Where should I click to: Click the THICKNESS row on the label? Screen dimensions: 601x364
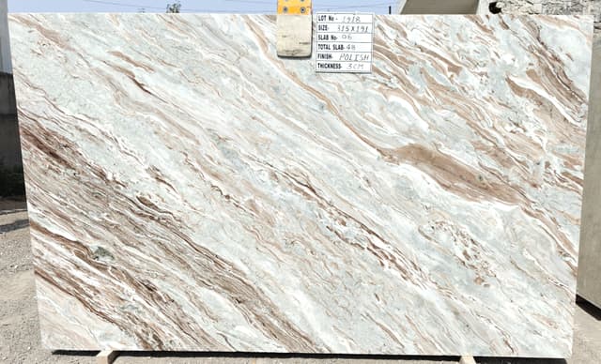pos(345,67)
